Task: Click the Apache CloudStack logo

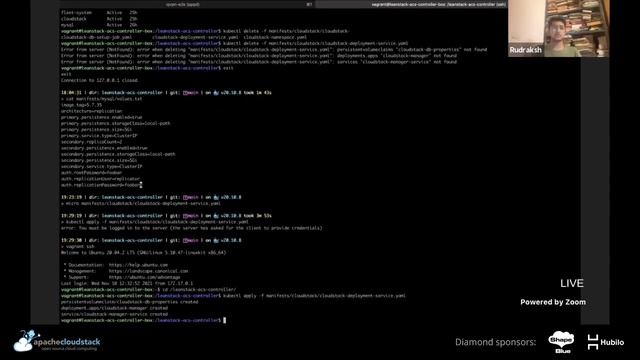Action: 57,341
